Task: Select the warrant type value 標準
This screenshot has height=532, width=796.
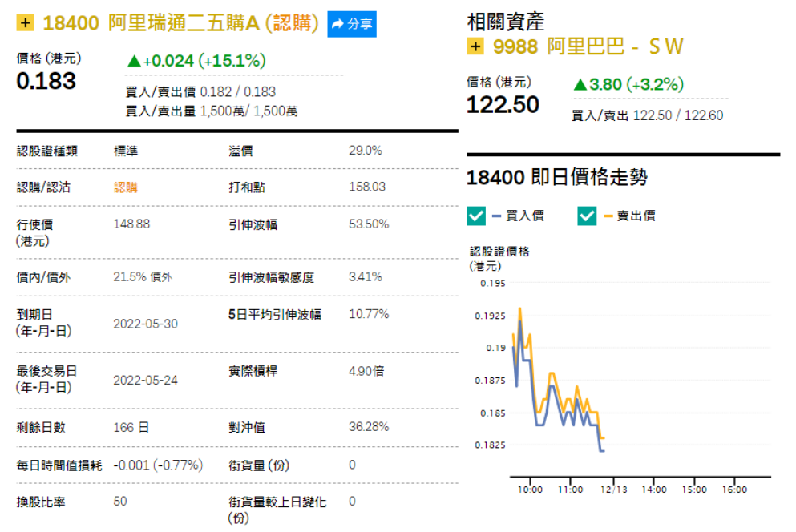Action: click(x=125, y=151)
